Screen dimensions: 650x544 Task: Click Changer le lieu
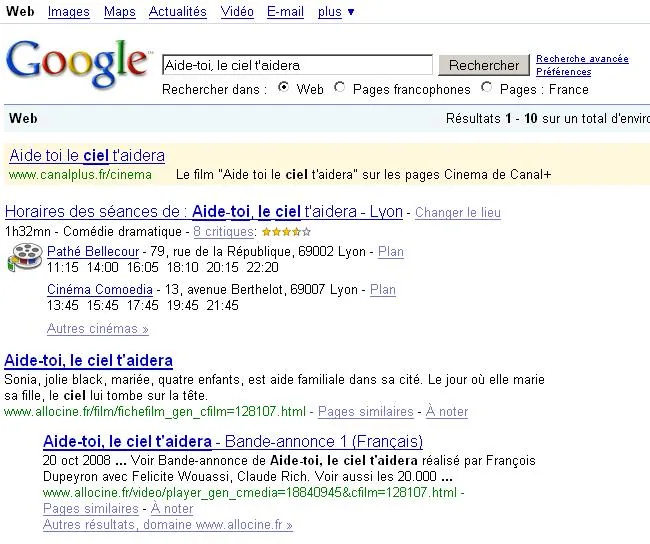coord(458,213)
